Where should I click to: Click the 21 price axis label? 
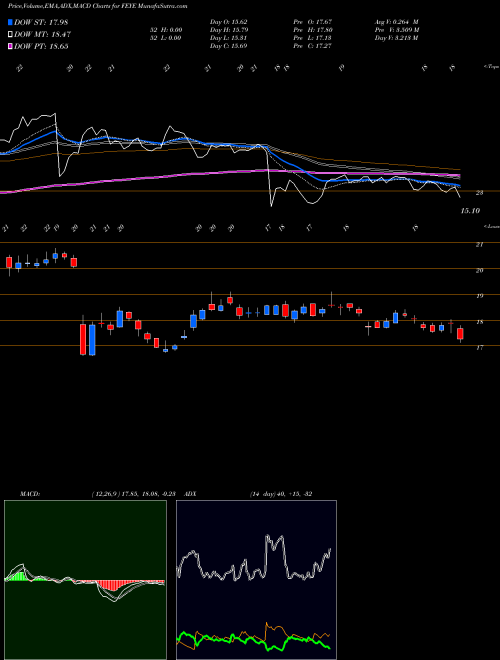(479, 245)
